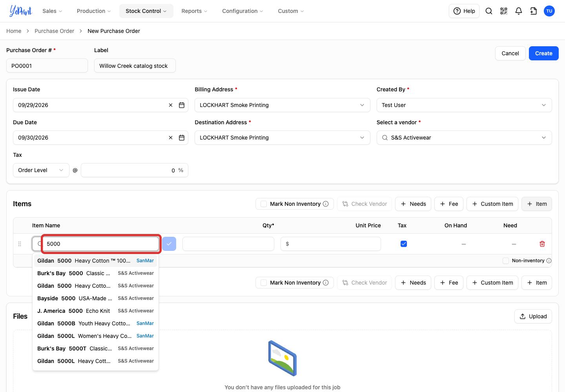Expand the Created By dropdown
565x392 pixels.
(464, 105)
